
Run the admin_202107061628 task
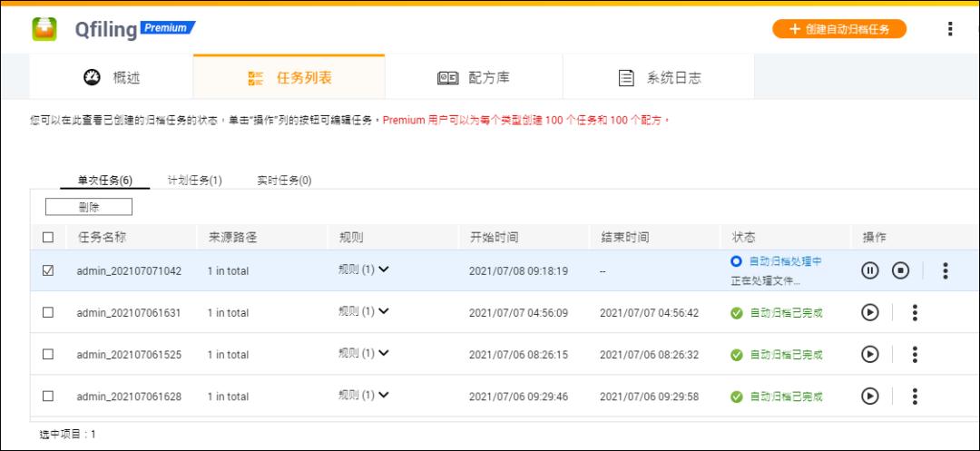tap(870, 396)
